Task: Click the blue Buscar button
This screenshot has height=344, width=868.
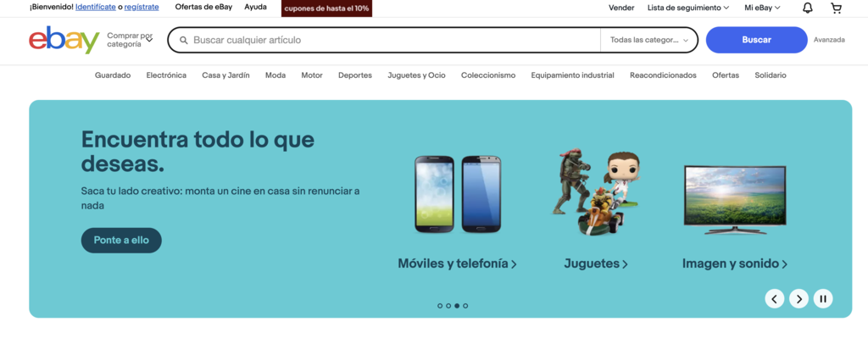Action: (x=756, y=40)
